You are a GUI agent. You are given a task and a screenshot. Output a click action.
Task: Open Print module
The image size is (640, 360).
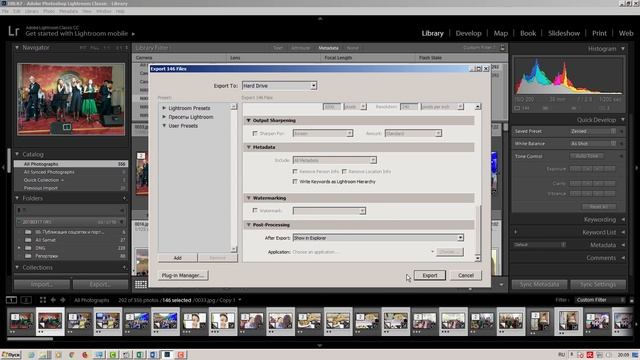pos(599,33)
